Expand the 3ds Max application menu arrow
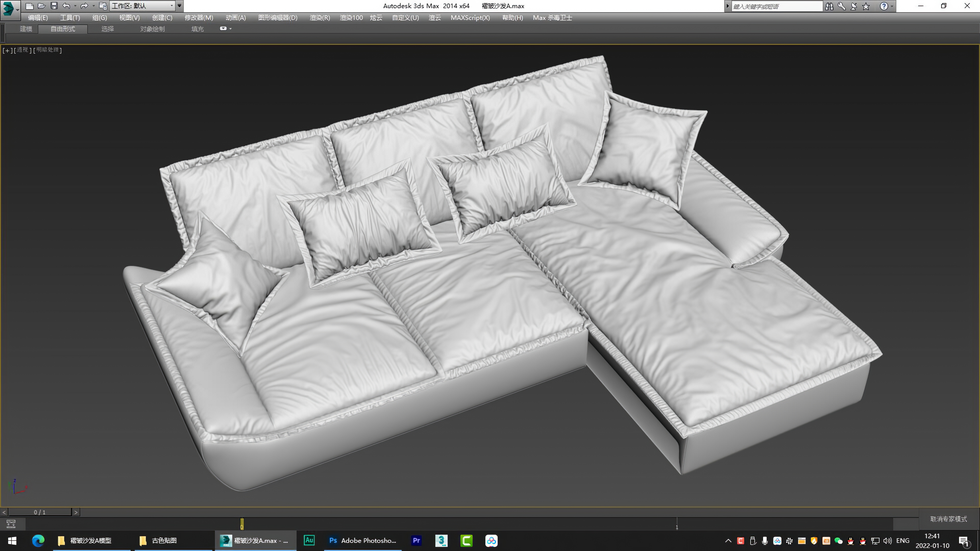Viewport: 980px width, 551px height. tap(17, 9)
